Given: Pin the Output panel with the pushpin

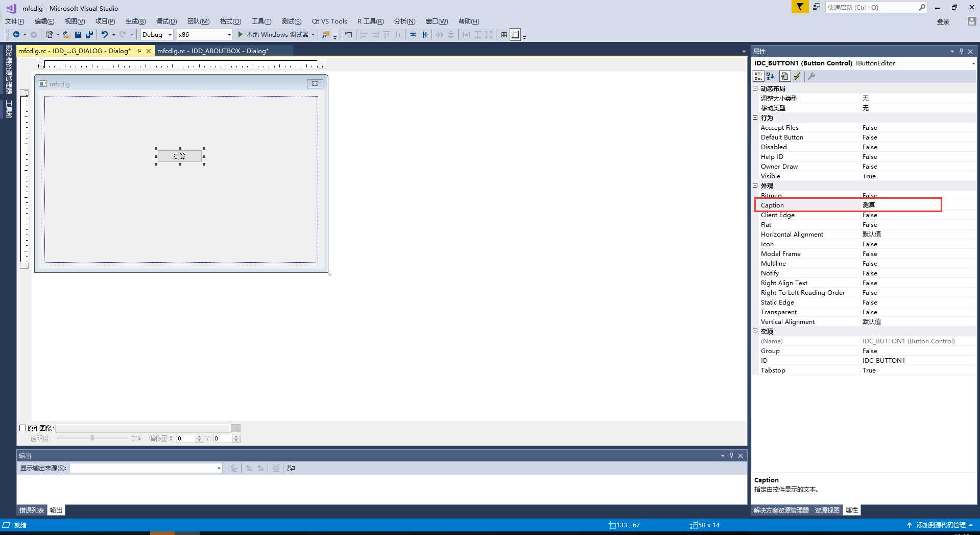Looking at the screenshot, I should (731, 455).
